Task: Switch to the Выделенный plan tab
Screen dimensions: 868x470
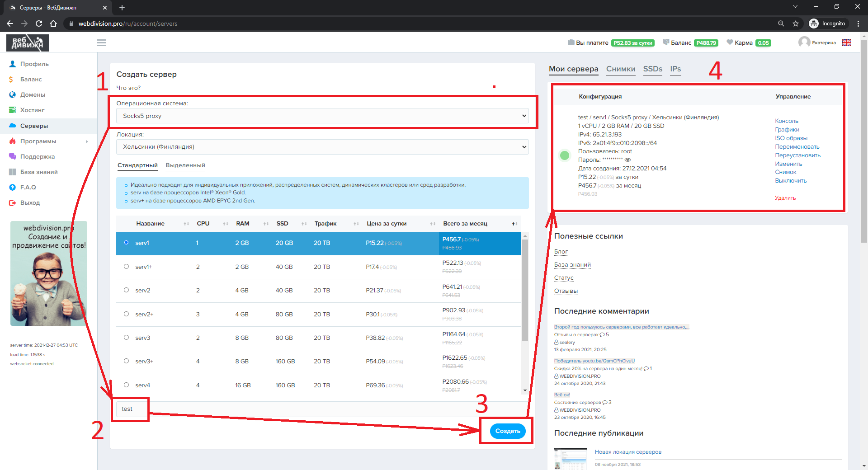Action: (185, 165)
